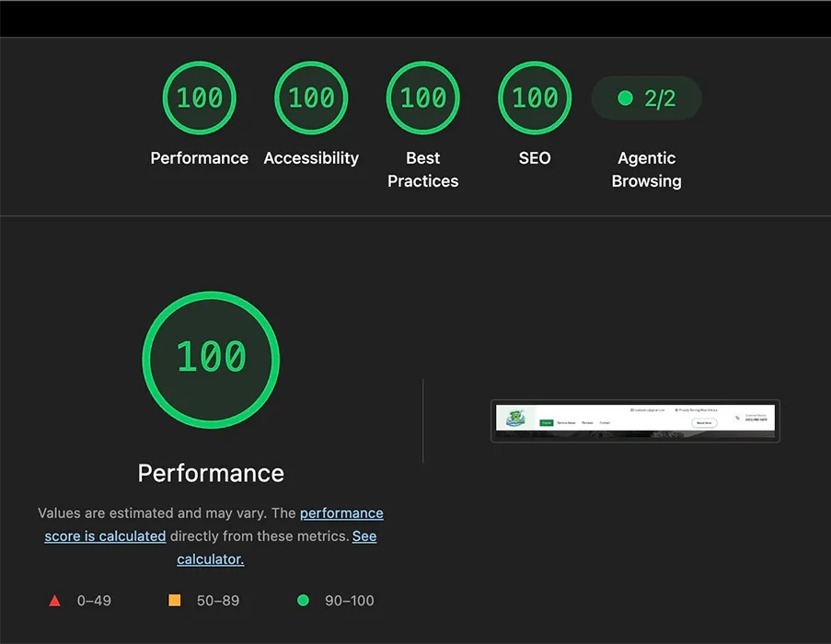Click the green circle 90–100 legend icon
This screenshot has width=831, height=644.
303,600
